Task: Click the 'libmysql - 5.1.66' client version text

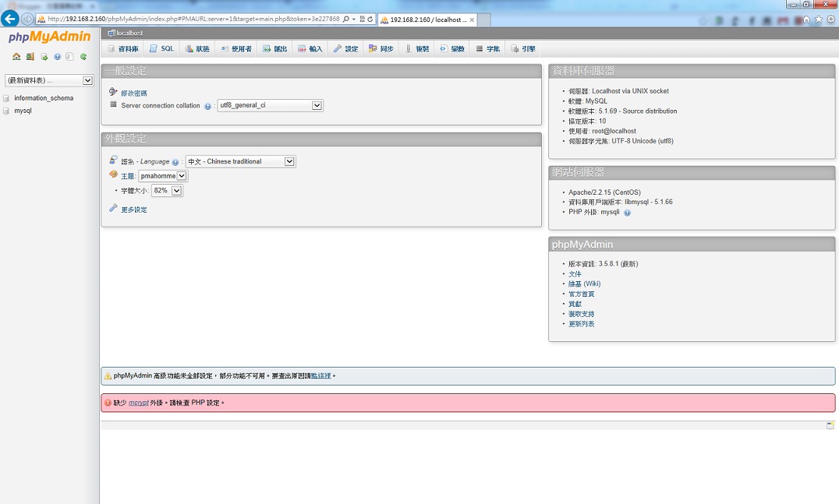Action: [649, 203]
